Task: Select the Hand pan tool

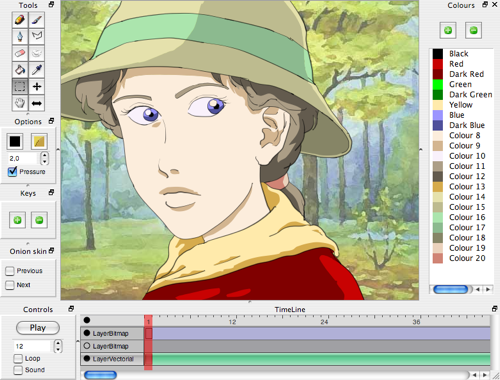Action: pos(20,103)
